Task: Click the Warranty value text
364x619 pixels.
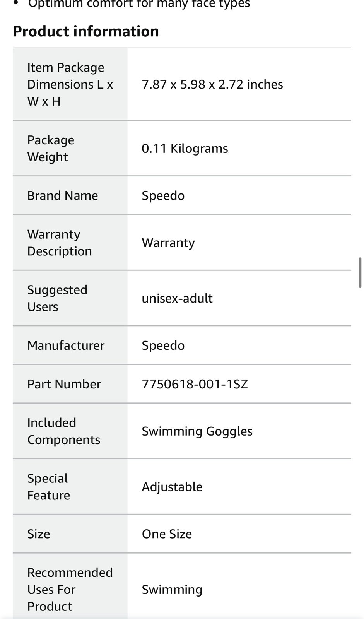Action: pos(168,243)
